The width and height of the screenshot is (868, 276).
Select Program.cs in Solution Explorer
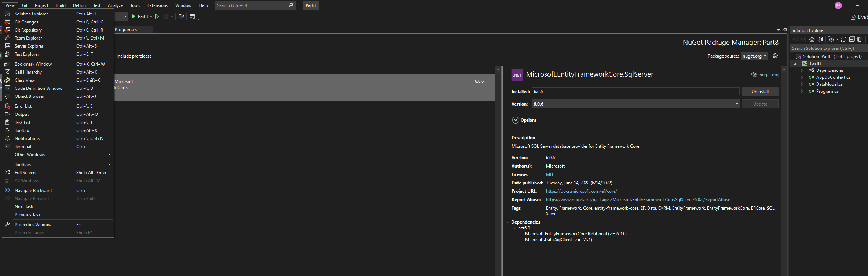point(827,91)
